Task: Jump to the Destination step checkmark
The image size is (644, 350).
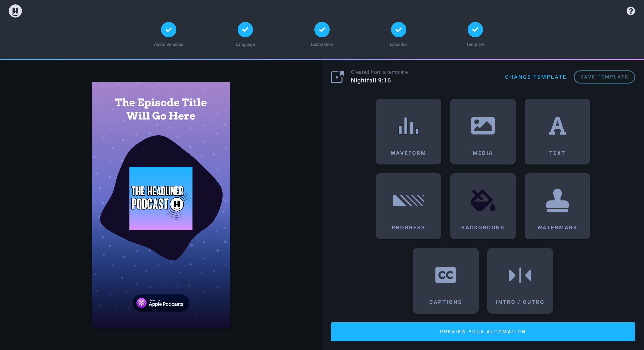Action: [x=322, y=30]
